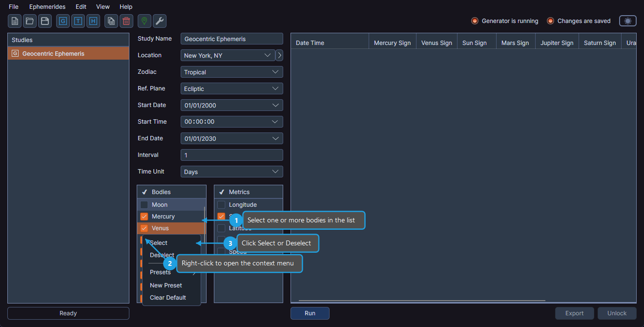Uncheck Mercury in the Bodies list

pos(144,216)
